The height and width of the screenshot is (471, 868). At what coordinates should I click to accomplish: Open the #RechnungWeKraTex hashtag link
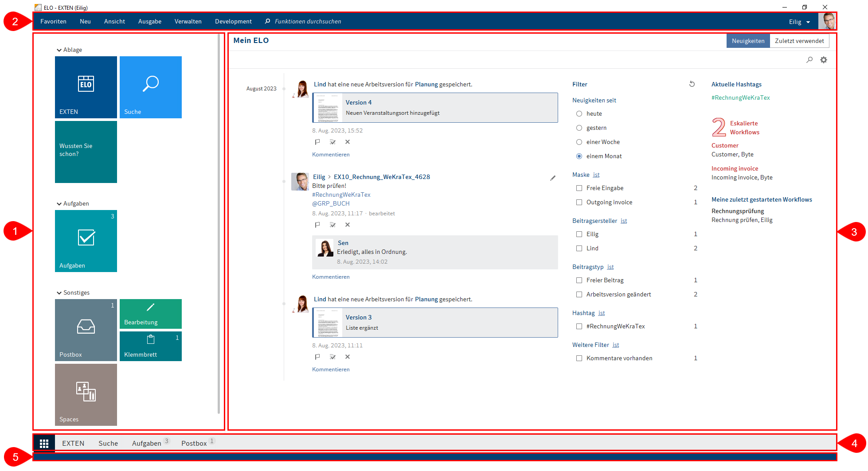pyautogui.click(x=740, y=97)
